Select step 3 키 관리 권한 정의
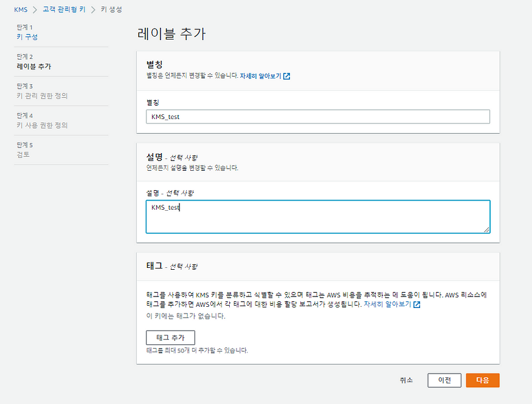 click(x=42, y=95)
